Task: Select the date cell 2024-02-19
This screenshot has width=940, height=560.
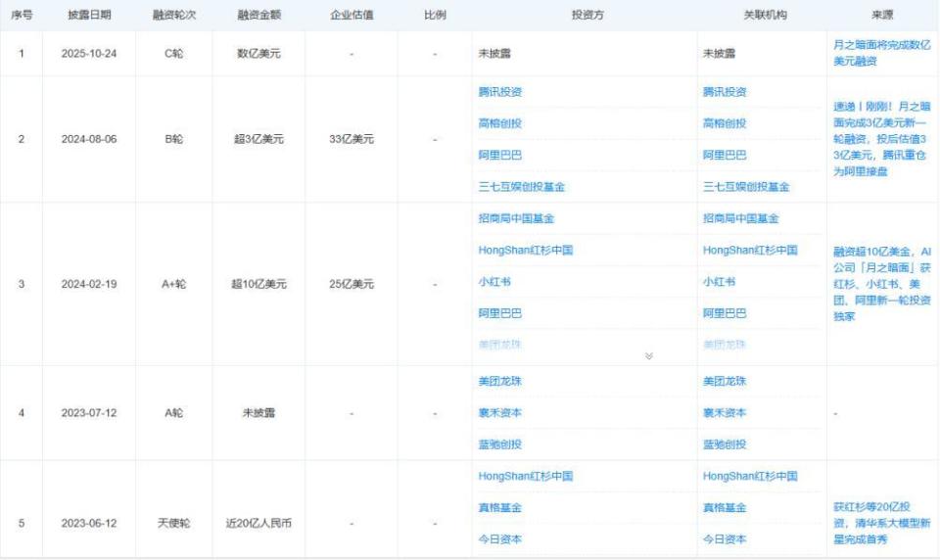Action: click(x=89, y=284)
